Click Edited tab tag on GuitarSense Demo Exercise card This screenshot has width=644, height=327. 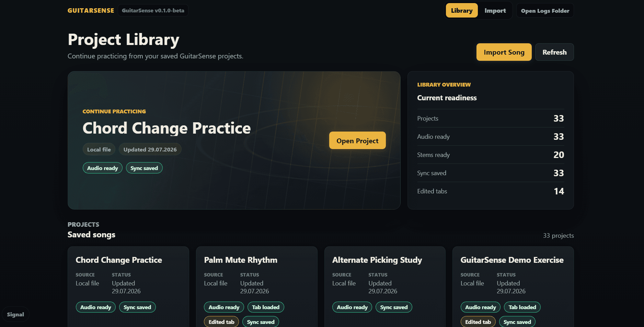coord(478,322)
